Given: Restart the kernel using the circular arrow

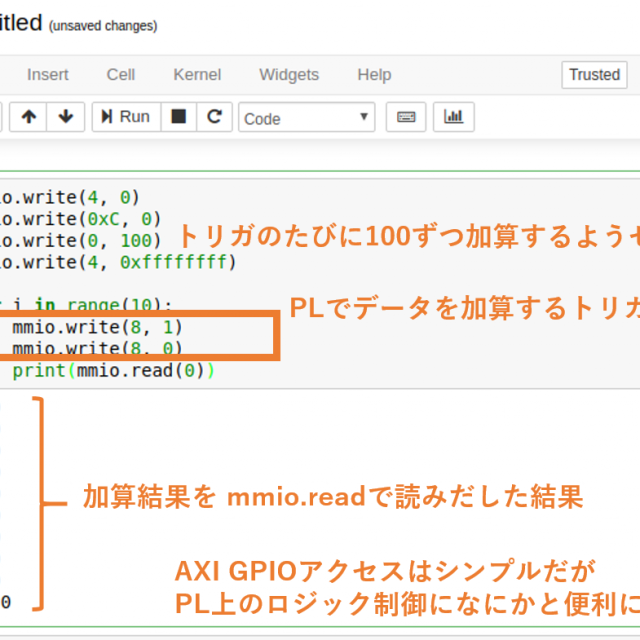Looking at the screenshot, I should click(213, 117).
